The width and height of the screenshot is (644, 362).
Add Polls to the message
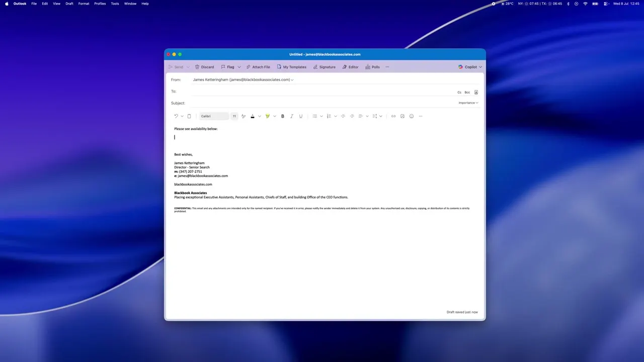click(372, 67)
